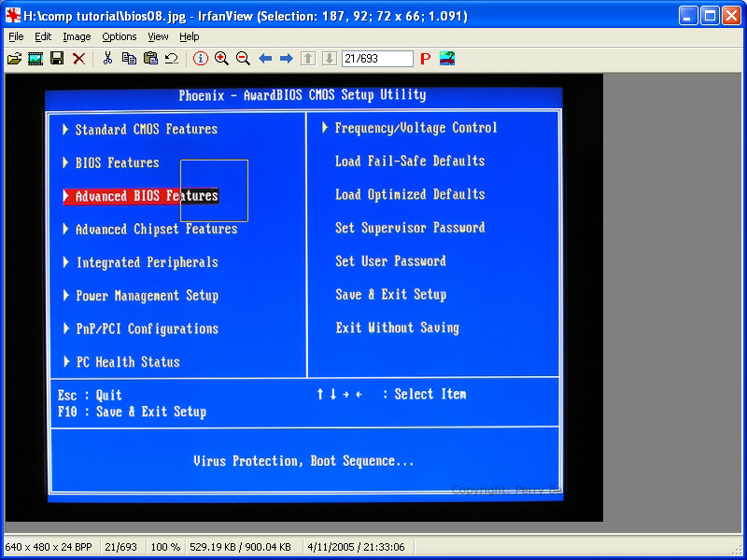Click the Zoom In magnifier
This screenshot has height=560, width=747.
point(221,59)
